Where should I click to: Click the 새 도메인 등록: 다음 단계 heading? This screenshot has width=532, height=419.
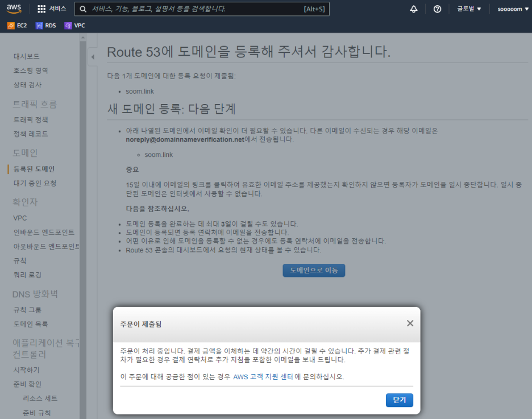[171, 109]
